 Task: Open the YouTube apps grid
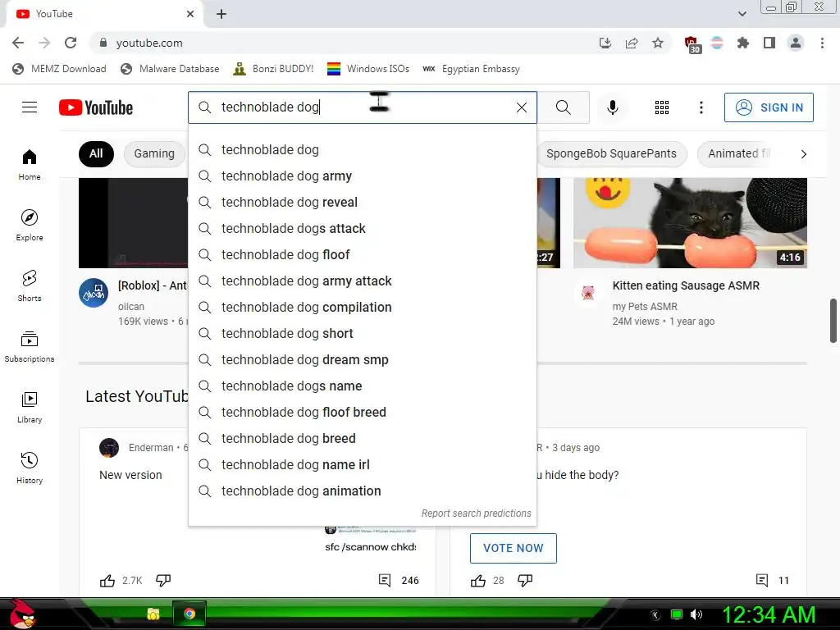coord(662,107)
